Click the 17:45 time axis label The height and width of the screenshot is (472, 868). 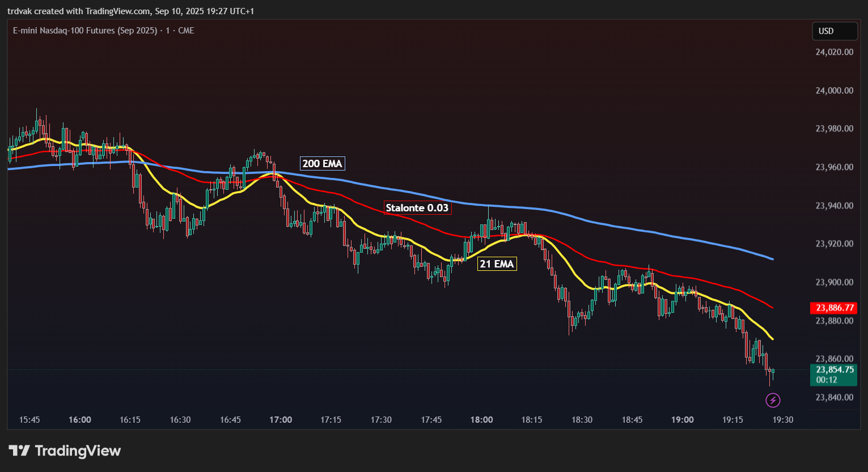tap(431, 420)
